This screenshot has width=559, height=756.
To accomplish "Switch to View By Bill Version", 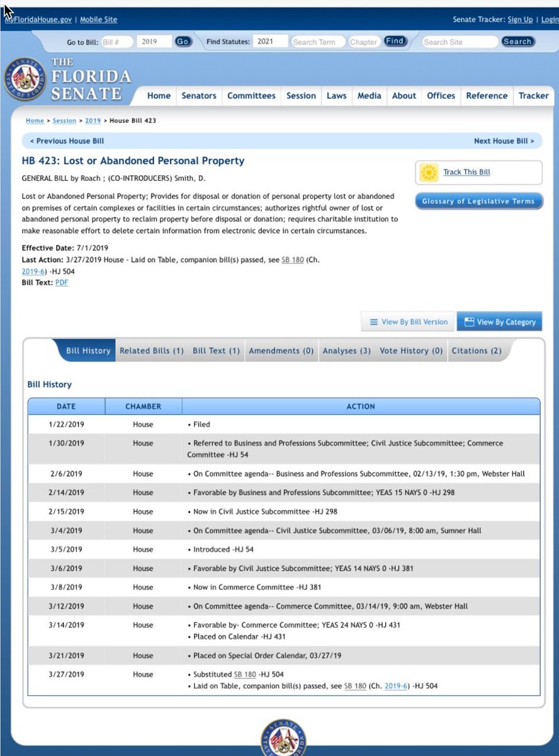I will tap(409, 321).
